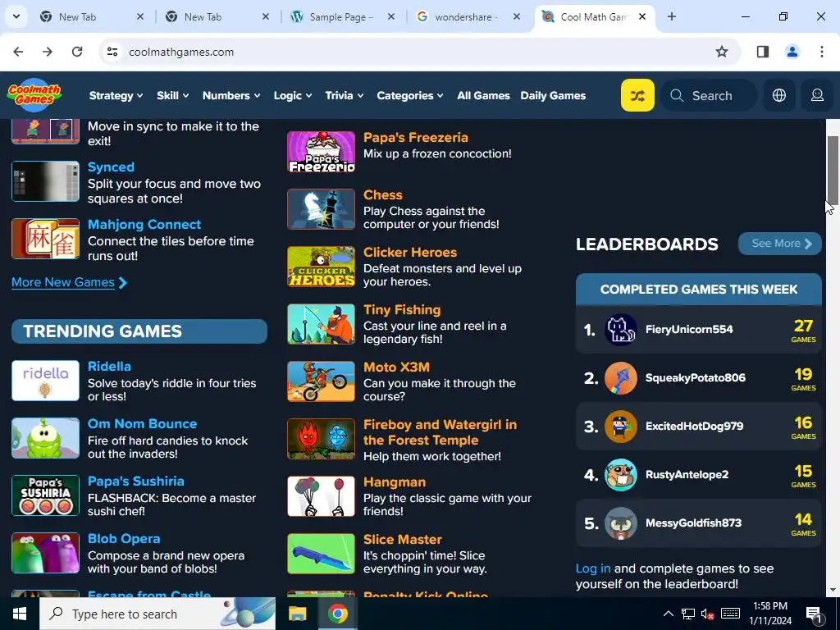Expand the Logic menu

tap(293, 95)
